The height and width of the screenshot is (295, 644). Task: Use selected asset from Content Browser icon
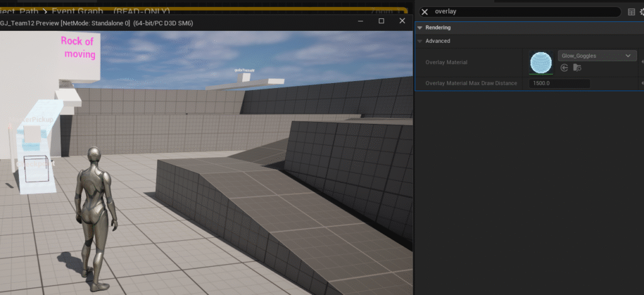tap(564, 68)
